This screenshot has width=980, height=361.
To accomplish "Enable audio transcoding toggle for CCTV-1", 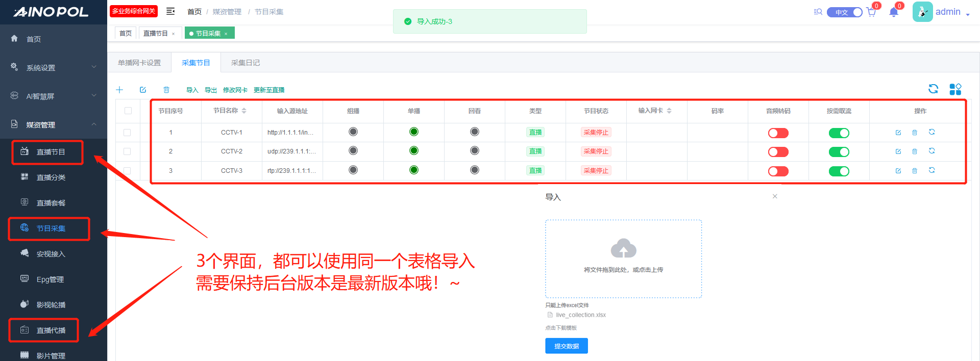I will click(x=778, y=133).
